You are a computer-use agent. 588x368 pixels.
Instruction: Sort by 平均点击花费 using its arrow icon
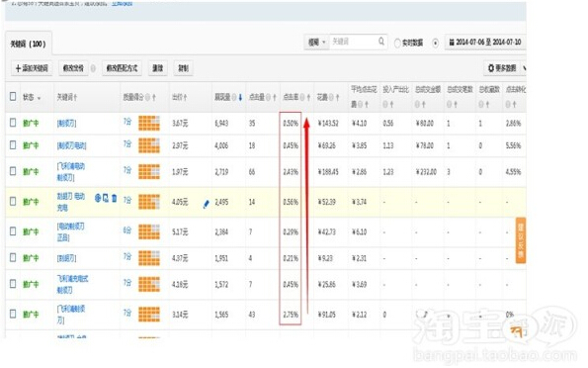(x=366, y=104)
